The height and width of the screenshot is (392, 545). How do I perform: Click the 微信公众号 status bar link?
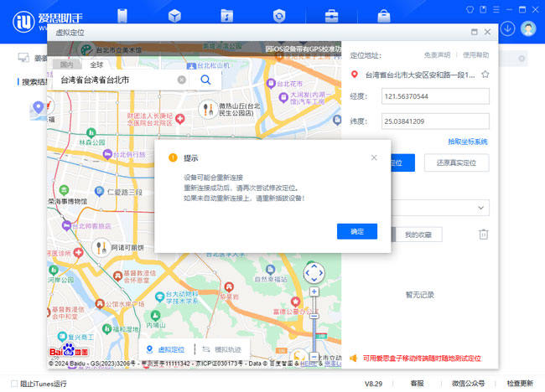(468, 384)
